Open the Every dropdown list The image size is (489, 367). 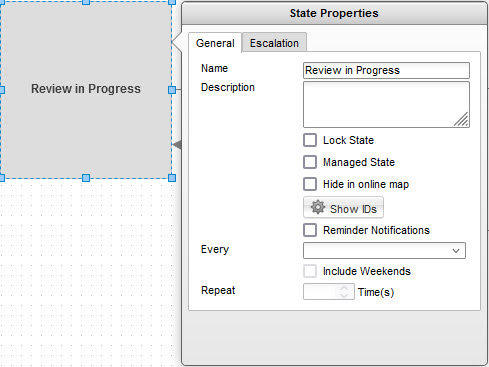[x=384, y=251]
